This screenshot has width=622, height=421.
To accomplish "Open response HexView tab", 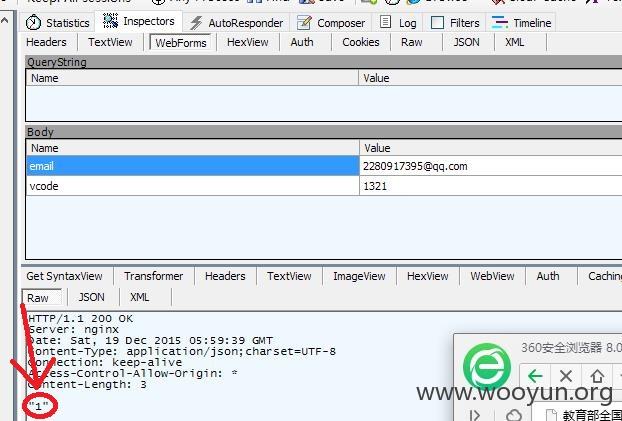I will tap(427, 276).
